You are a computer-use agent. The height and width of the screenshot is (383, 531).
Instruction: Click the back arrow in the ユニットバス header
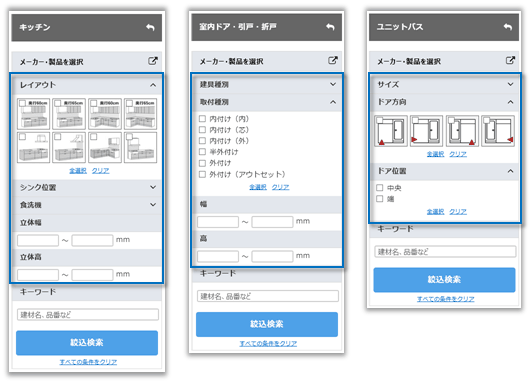coord(507,26)
